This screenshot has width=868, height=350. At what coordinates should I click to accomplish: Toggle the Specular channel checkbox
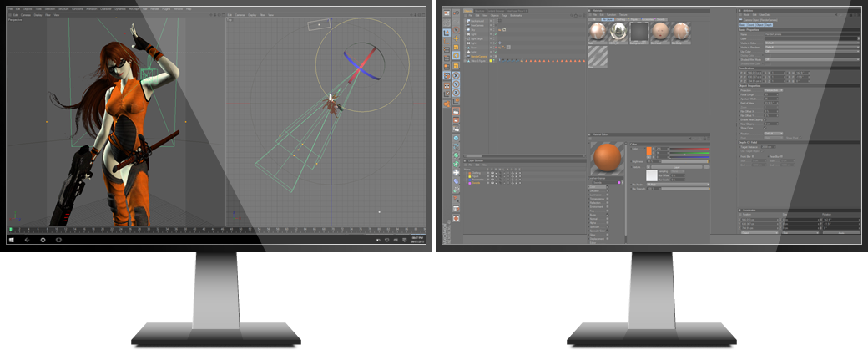coord(608,227)
